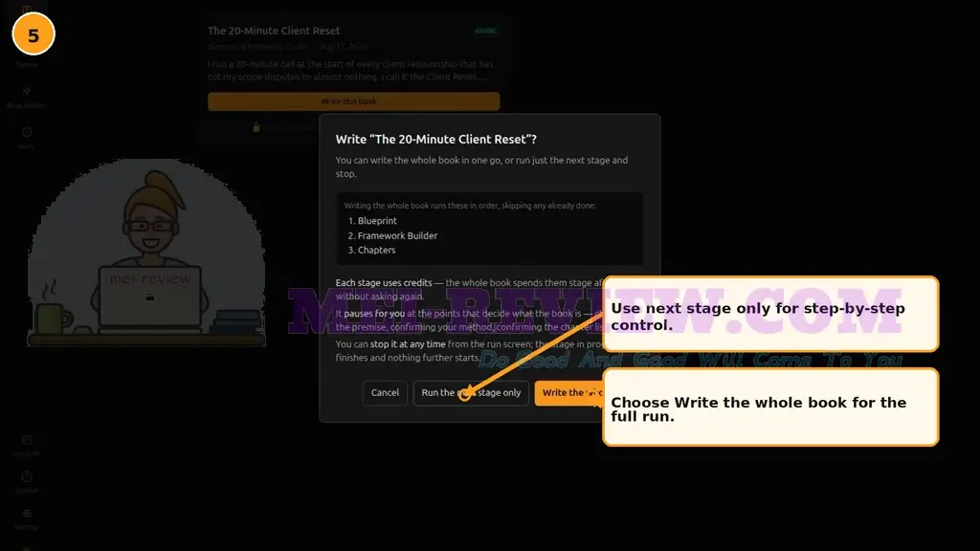Screen dimensions: 980x551
Task: Click dimmed Write this book button
Action: (x=354, y=101)
